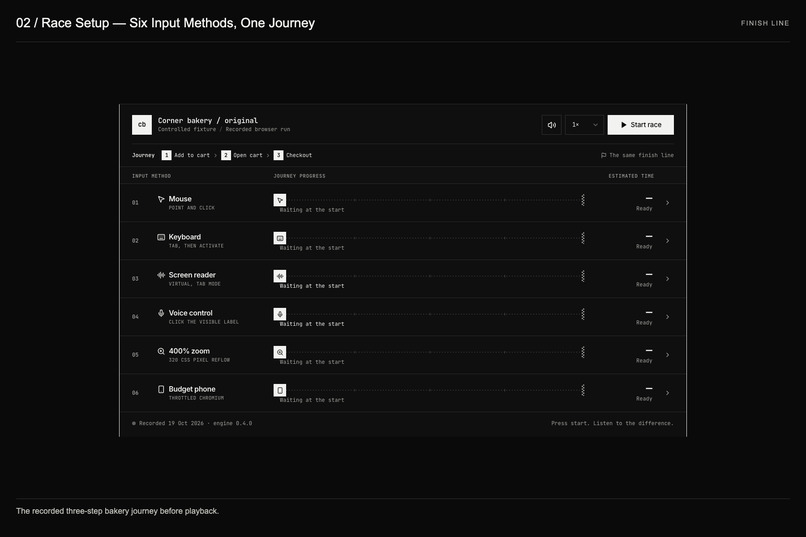Screen dimensions: 806x537
Task: Click the Mouse racer marker on progress track
Action: (x=280, y=200)
